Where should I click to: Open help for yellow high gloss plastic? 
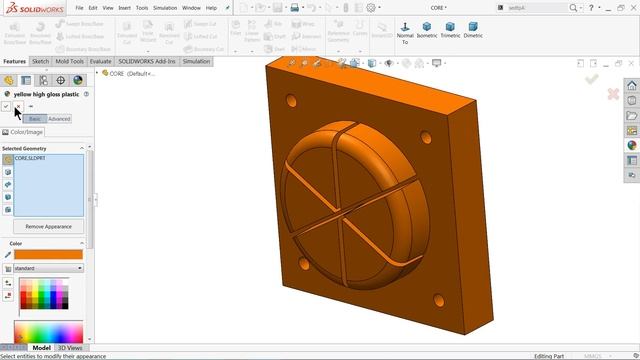pos(86,94)
